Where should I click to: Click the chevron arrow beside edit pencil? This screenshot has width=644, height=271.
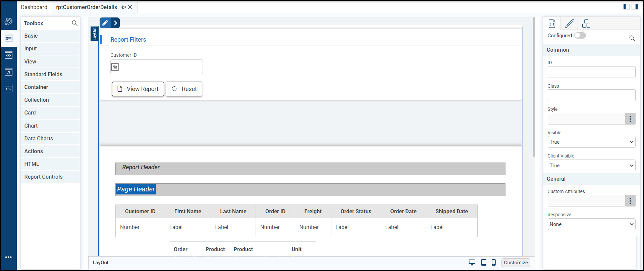pyautogui.click(x=115, y=23)
